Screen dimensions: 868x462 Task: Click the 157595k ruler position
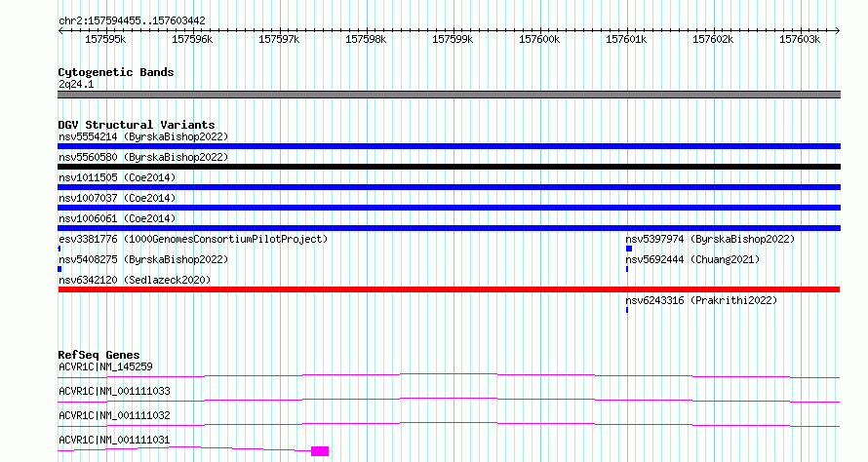(x=105, y=39)
